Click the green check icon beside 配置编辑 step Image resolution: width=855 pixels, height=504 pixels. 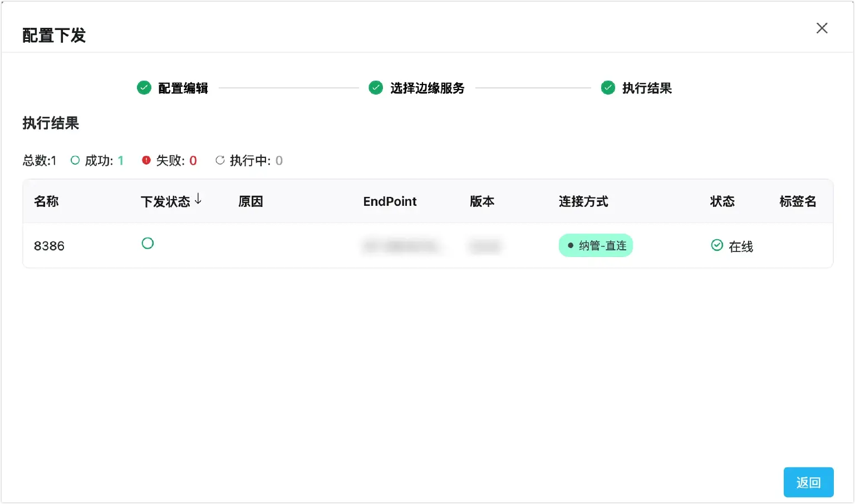click(x=143, y=88)
